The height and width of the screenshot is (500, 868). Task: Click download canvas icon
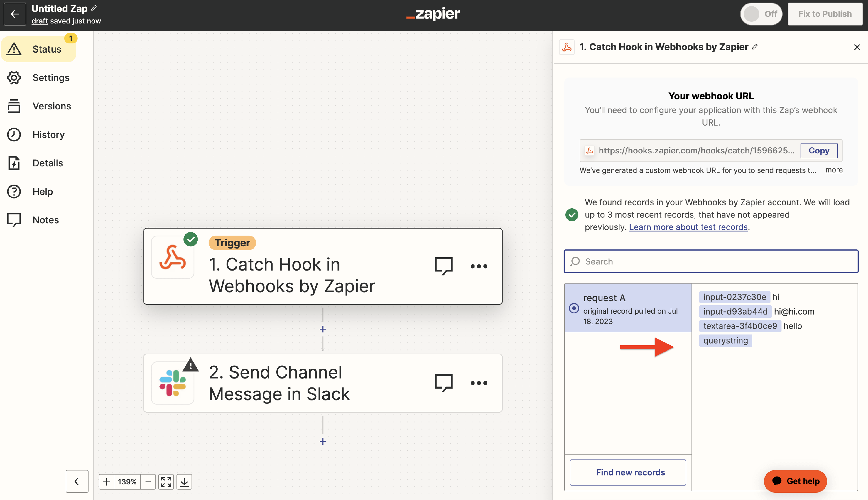(184, 481)
